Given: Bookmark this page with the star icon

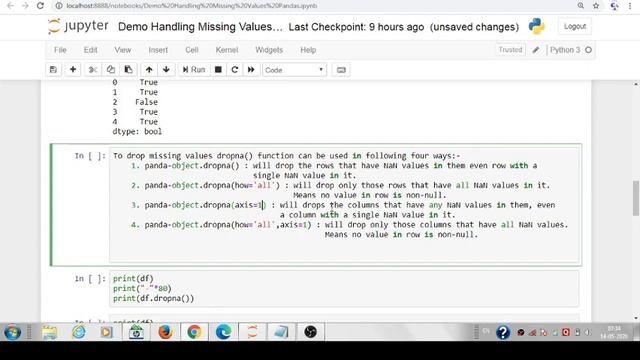Looking at the screenshot, I should point(596,6).
